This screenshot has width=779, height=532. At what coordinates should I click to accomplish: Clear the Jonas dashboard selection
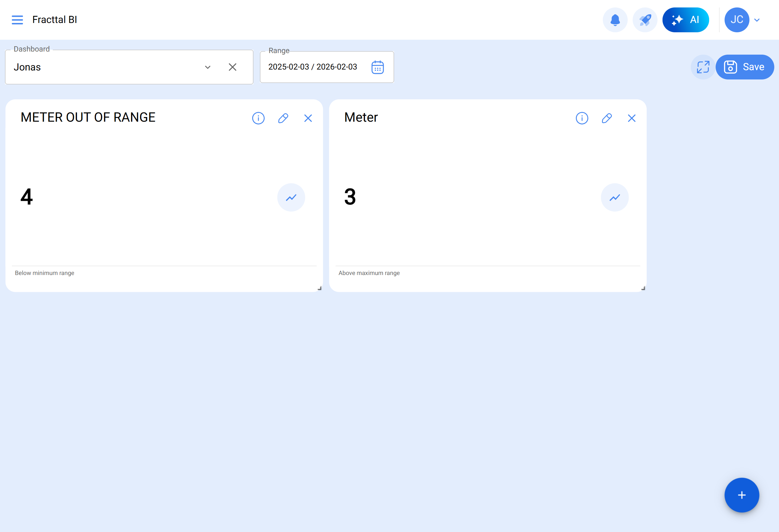click(x=232, y=67)
